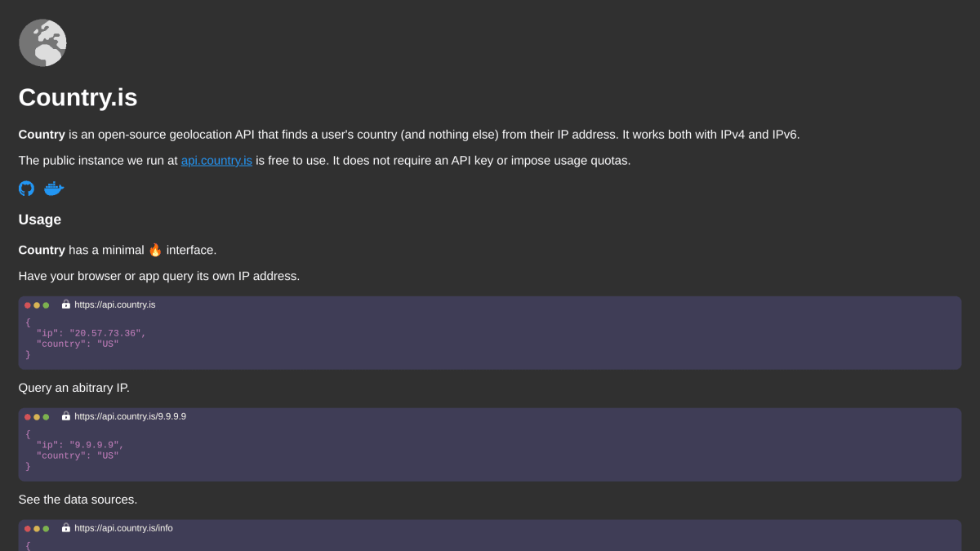Click the Usage section heading
This screenshot has height=551, width=980.
(40, 220)
